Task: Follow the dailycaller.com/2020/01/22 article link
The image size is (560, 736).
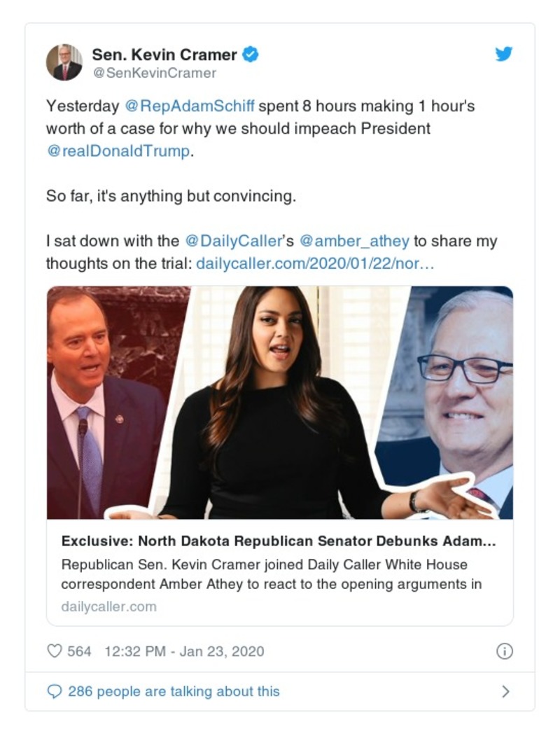Action: pos(316,264)
